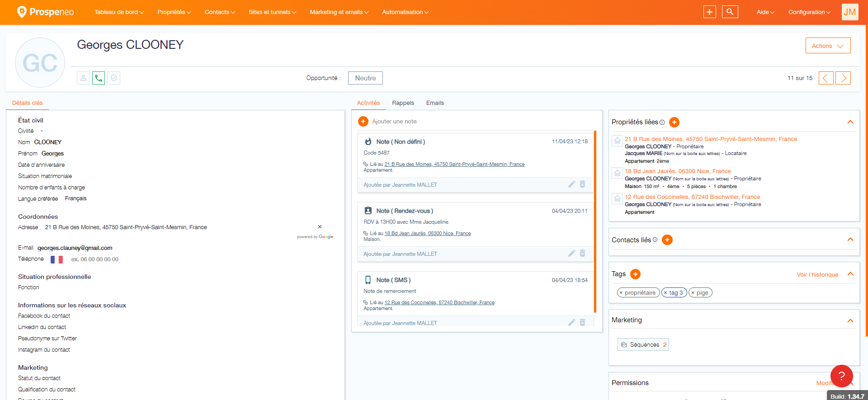Go to next contact arrow
Viewport: 868px width, 400px height.
843,78
